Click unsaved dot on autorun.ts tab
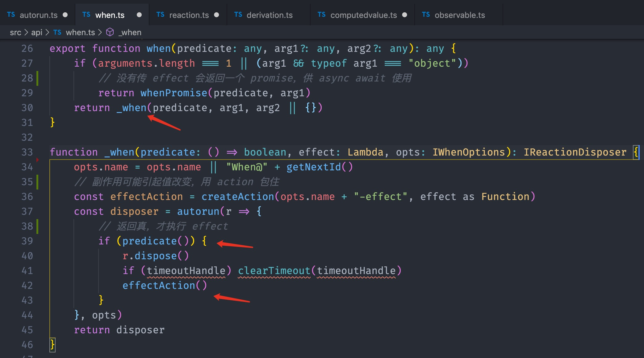Image resolution: width=644 pixels, height=358 pixels. [65, 15]
